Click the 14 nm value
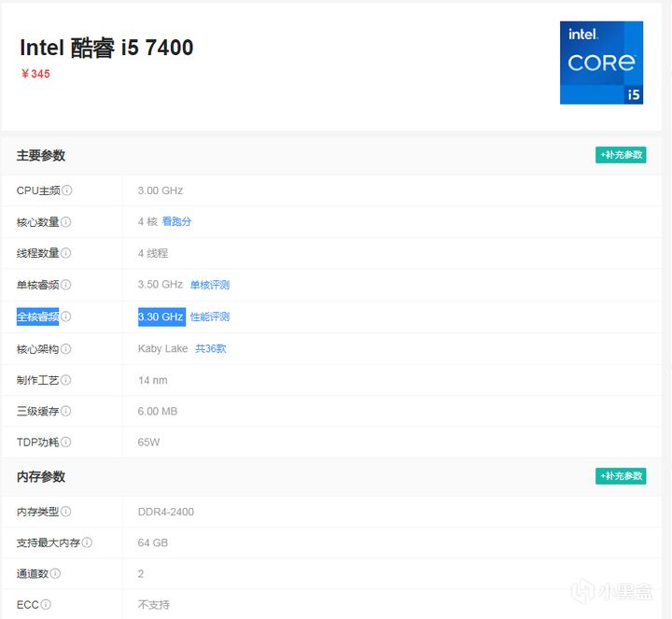Image resolution: width=672 pixels, height=619 pixels. coord(152,380)
